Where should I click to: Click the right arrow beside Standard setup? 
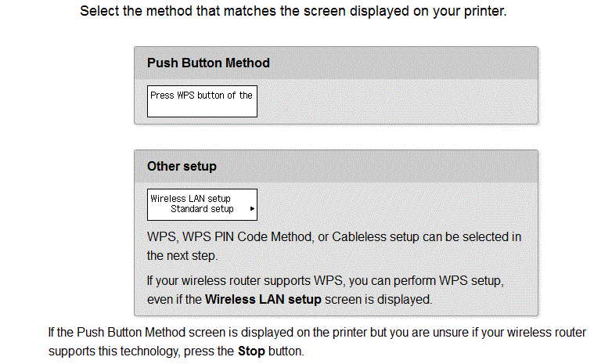pyautogui.click(x=252, y=208)
